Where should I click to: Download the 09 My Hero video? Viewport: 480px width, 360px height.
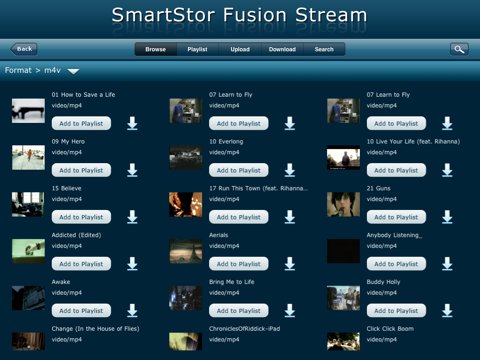(132, 170)
